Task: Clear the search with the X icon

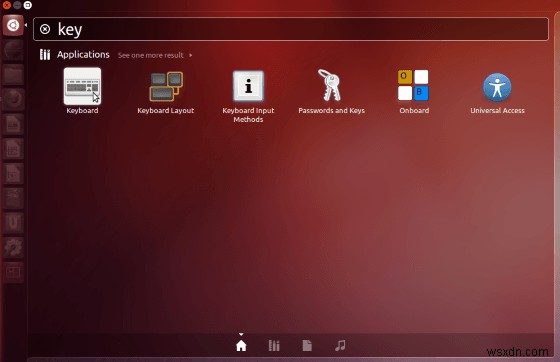Action: pos(45,29)
